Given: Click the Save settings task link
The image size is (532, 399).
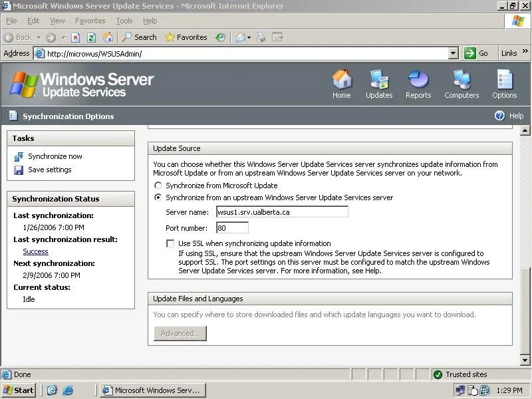Looking at the screenshot, I should pos(49,170).
